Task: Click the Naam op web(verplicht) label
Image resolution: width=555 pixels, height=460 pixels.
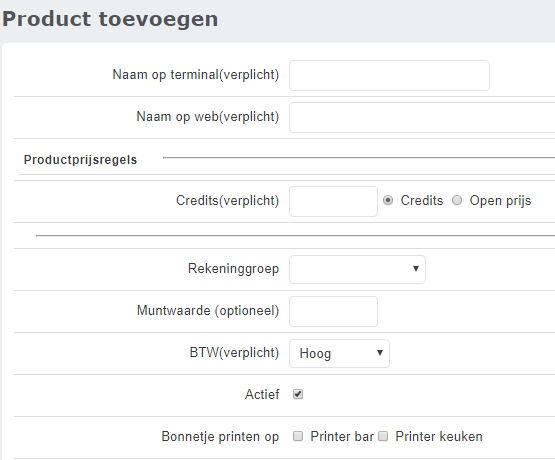Action: click(x=208, y=116)
